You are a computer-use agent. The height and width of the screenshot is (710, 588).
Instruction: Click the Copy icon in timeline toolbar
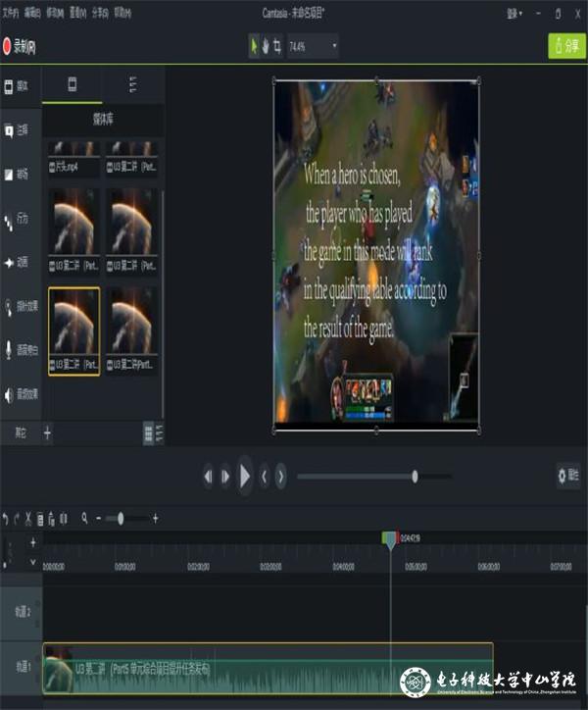(40, 519)
